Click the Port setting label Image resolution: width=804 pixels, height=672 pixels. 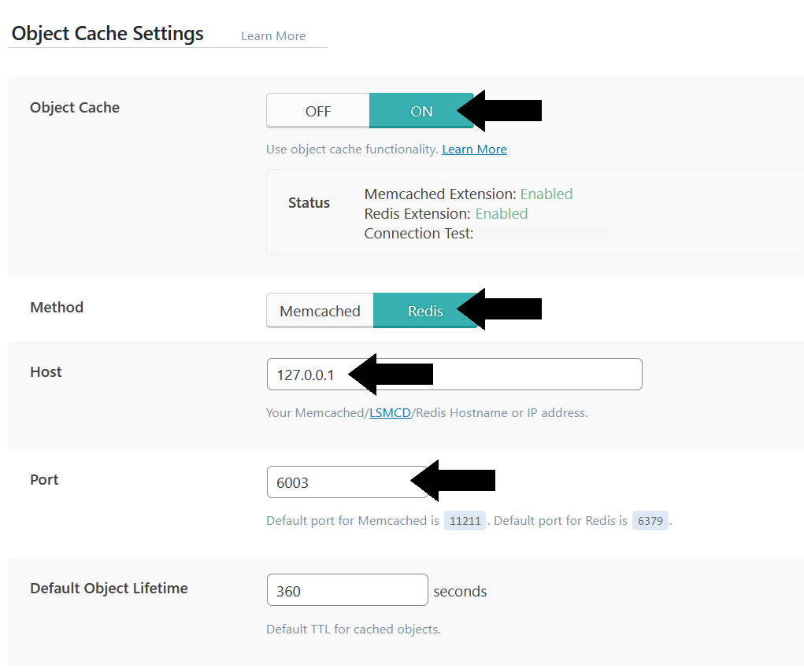tap(44, 480)
